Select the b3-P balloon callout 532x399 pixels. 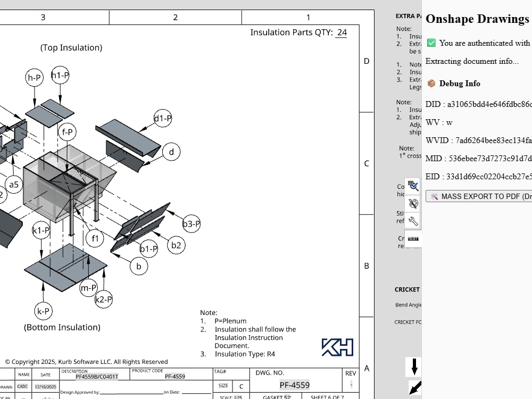coord(192,224)
